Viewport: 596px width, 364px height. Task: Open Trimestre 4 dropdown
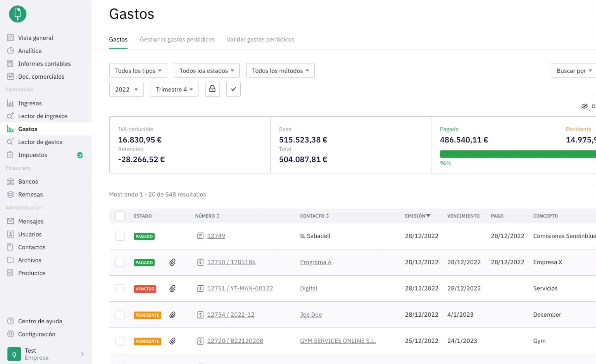(174, 89)
